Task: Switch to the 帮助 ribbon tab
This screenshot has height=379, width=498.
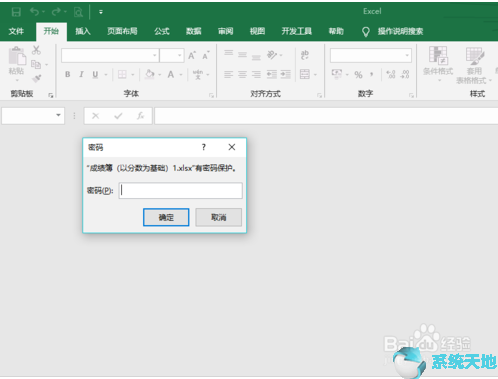Action: pos(336,31)
